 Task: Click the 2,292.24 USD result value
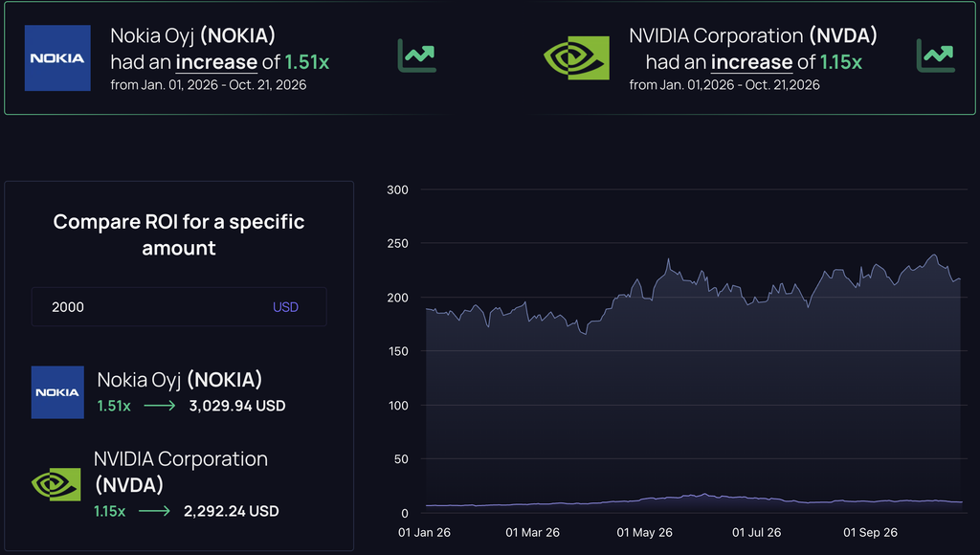(232, 511)
